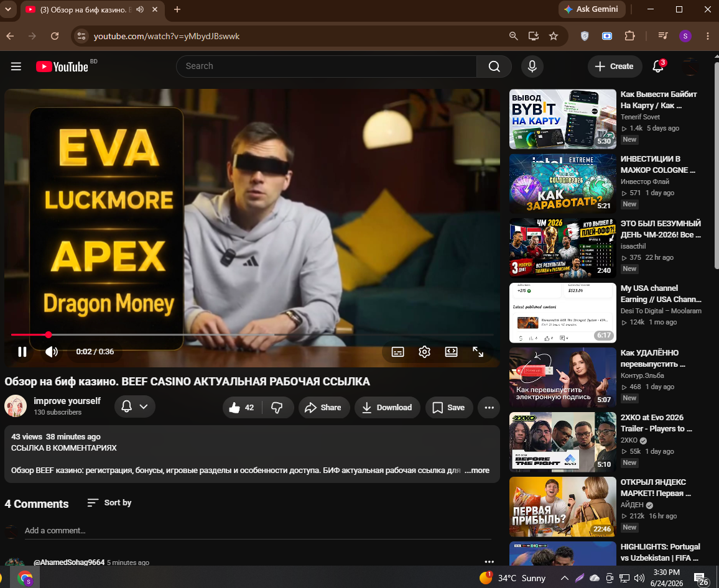719x588 pixels.
Task: Open the improve yourself channel avatar
Action: (16, 406)
